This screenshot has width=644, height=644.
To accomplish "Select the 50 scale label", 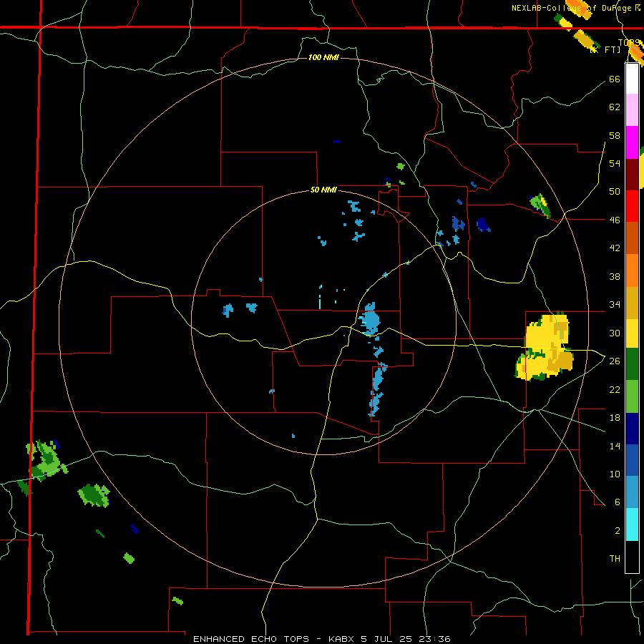I will click(x=615, y=191).
